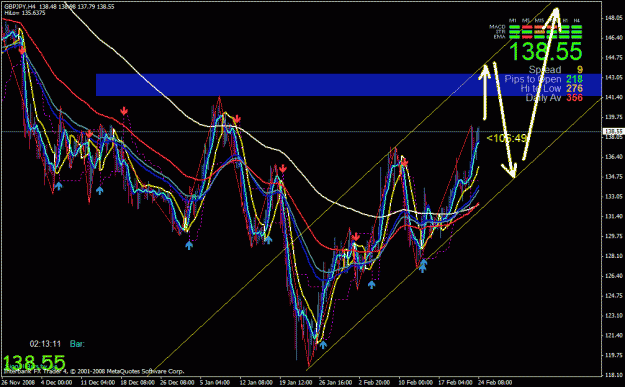Click the 133.05 price axis label
This screenshot has width=625, height=387.
(614, 196)
